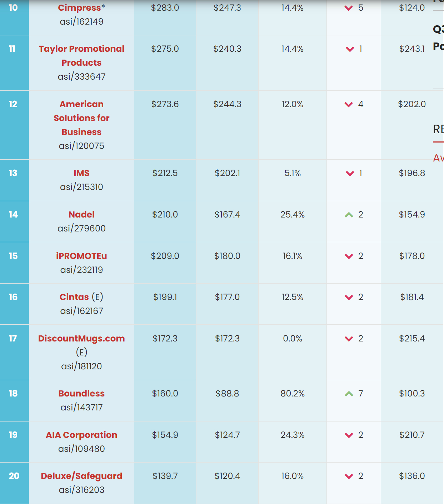Open the Cimpress company link
444x504 pixels.
coord(79,8)
